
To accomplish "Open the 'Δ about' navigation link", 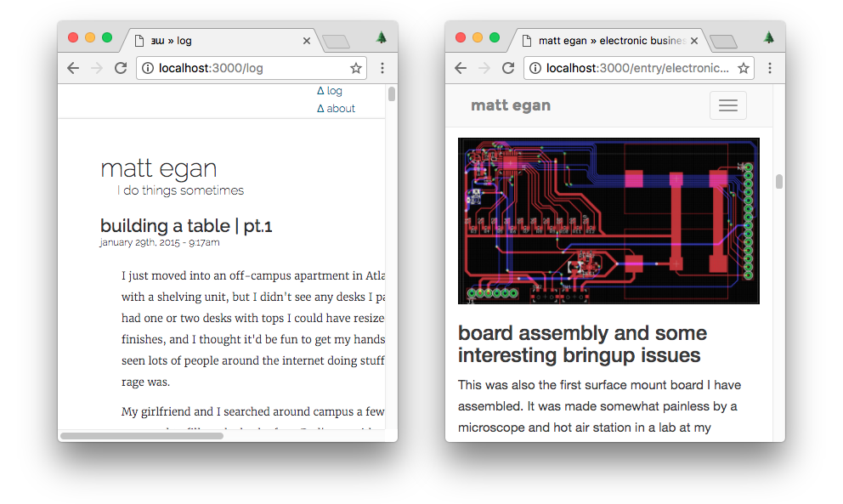I will point(337,109).
